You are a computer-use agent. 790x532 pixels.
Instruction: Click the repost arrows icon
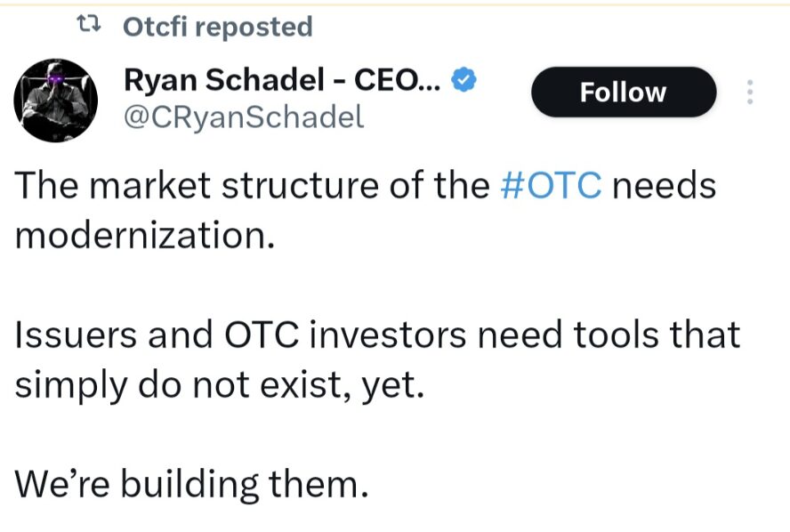coord(92,28)
